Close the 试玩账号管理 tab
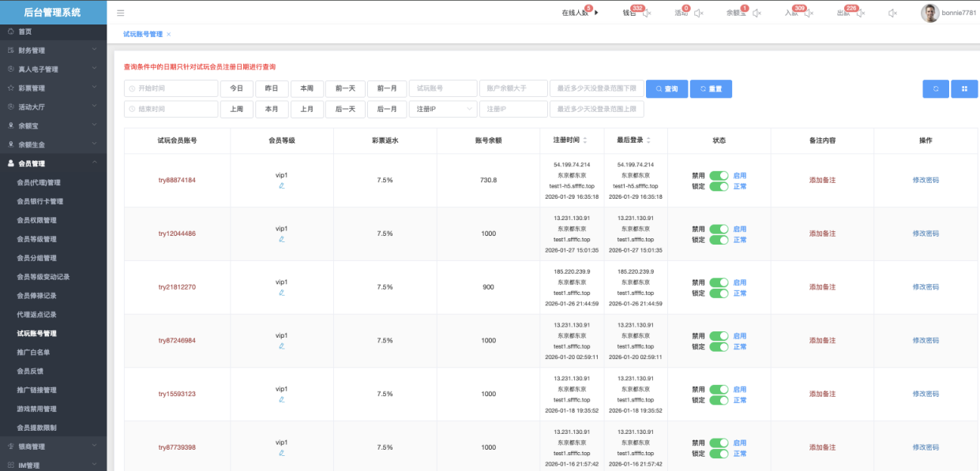Screen dimensions: 980x471 pos(169,35)
